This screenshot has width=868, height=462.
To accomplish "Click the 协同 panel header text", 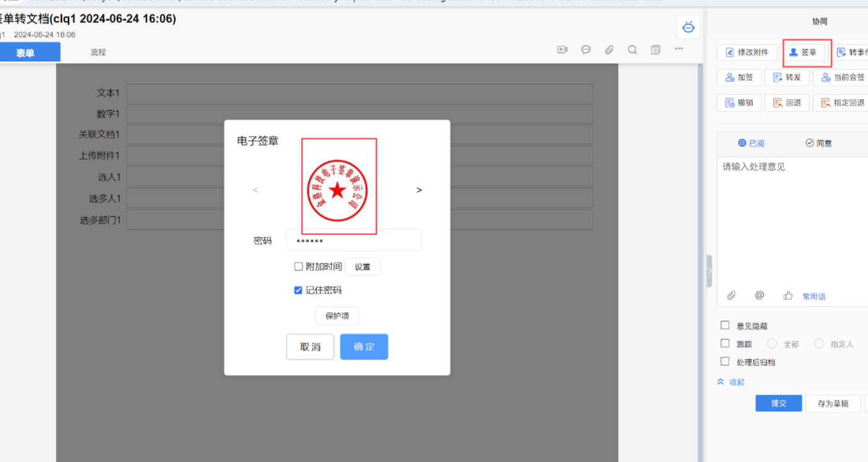I will tap(820, 22).
